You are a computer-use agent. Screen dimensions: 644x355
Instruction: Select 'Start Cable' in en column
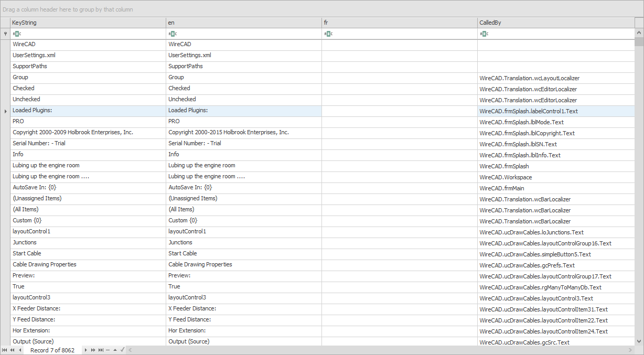click(244, 254)
